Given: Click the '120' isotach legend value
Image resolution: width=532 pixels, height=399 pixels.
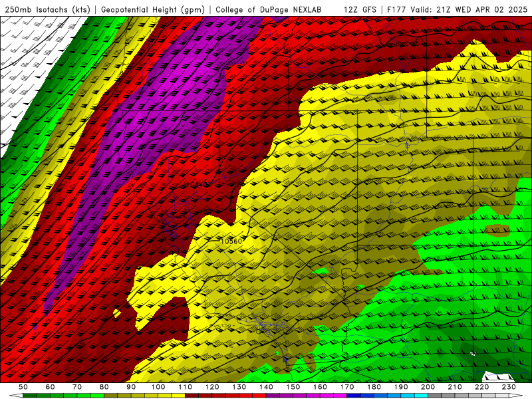Looking at the screenshot, I should [212, 387].
